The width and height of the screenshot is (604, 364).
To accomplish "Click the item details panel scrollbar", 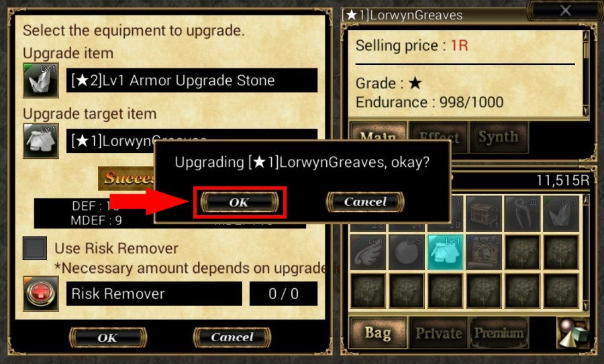I will coord(586,73).
